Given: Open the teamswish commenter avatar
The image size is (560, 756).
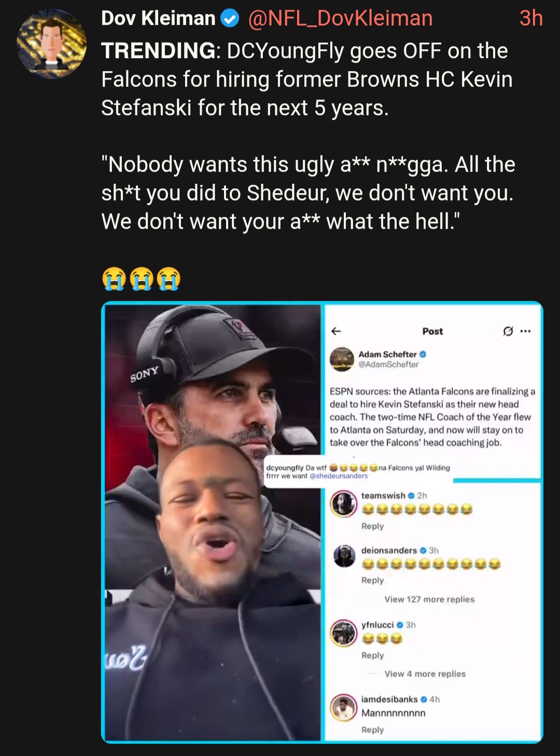Looking at the screenshot, I should pos(344,503).
